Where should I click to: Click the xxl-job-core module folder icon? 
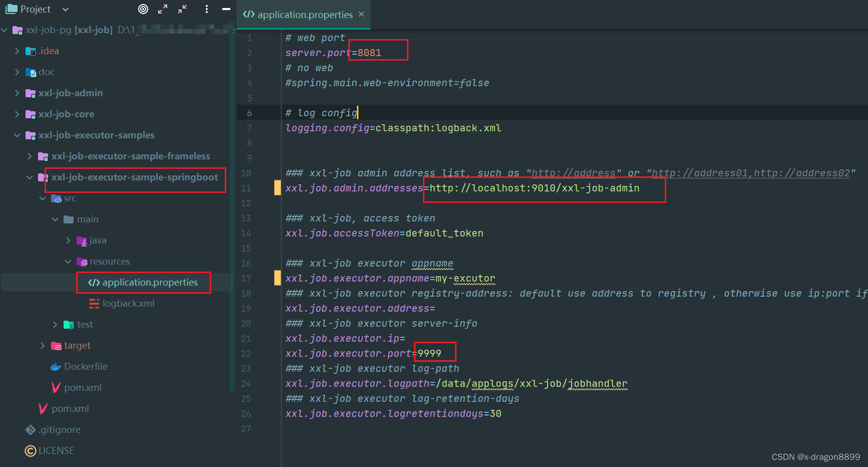[x=31, y=114]
